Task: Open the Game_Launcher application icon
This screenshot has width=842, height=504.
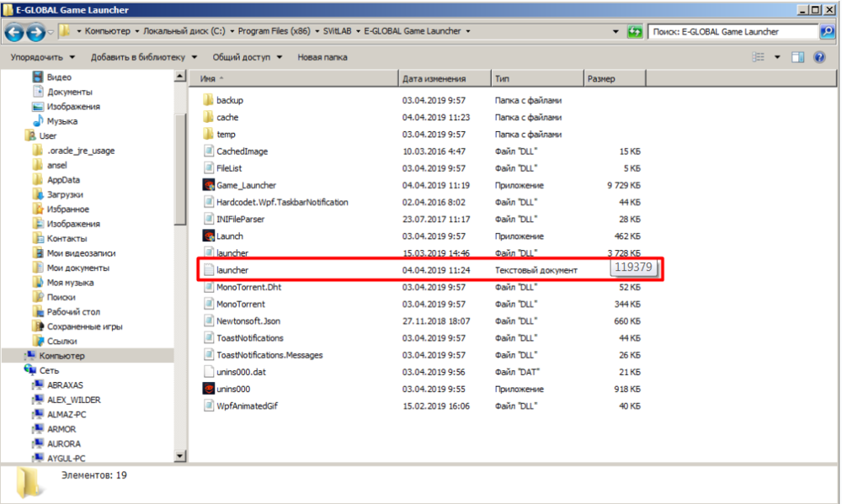Action: pyautogui.click(x=210, y=185)
